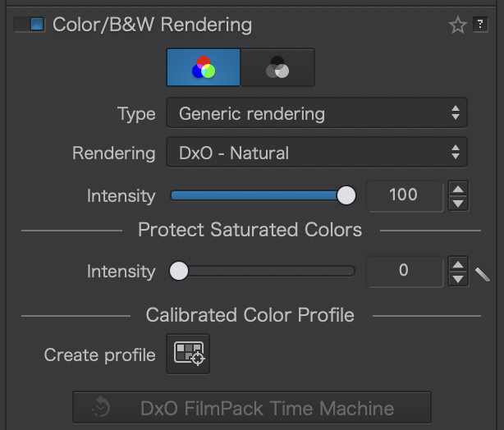Open DxO FilmPack Time Machine
The image size is (504, 430).
[252, 408]
